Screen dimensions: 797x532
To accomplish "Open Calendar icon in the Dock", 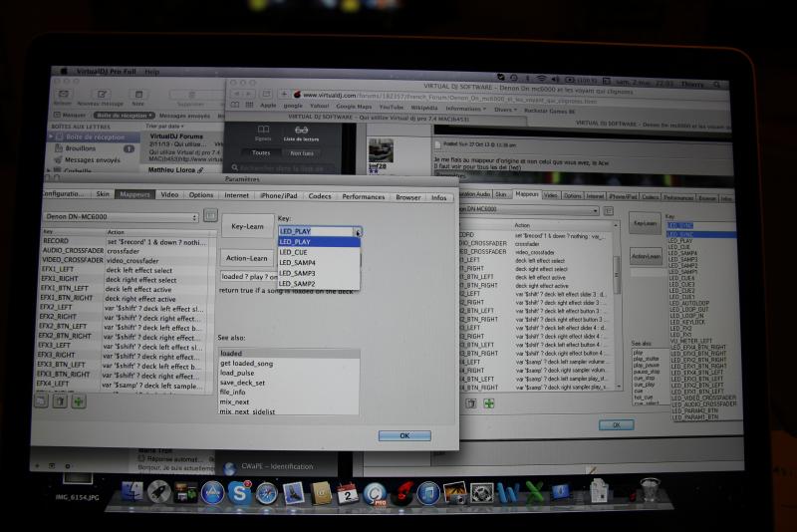I will pos(348,493).
